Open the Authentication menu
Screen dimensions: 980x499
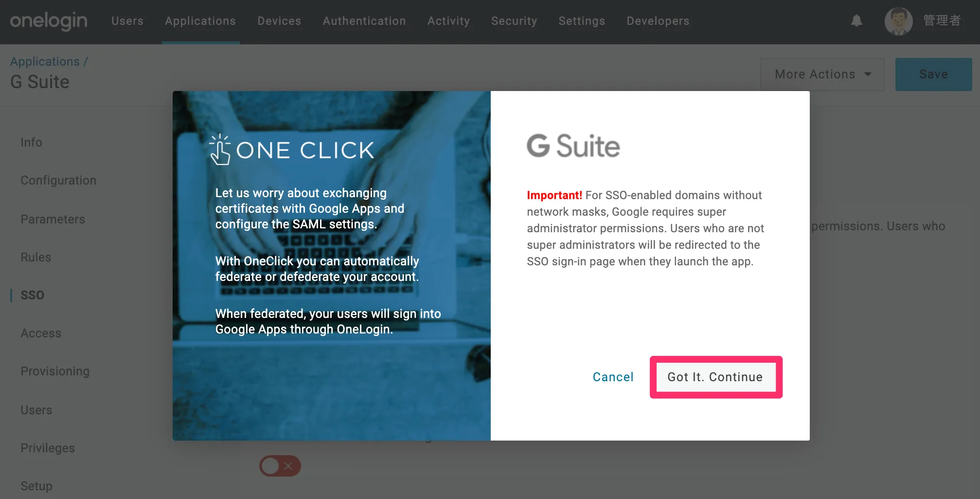coord(364,21)
